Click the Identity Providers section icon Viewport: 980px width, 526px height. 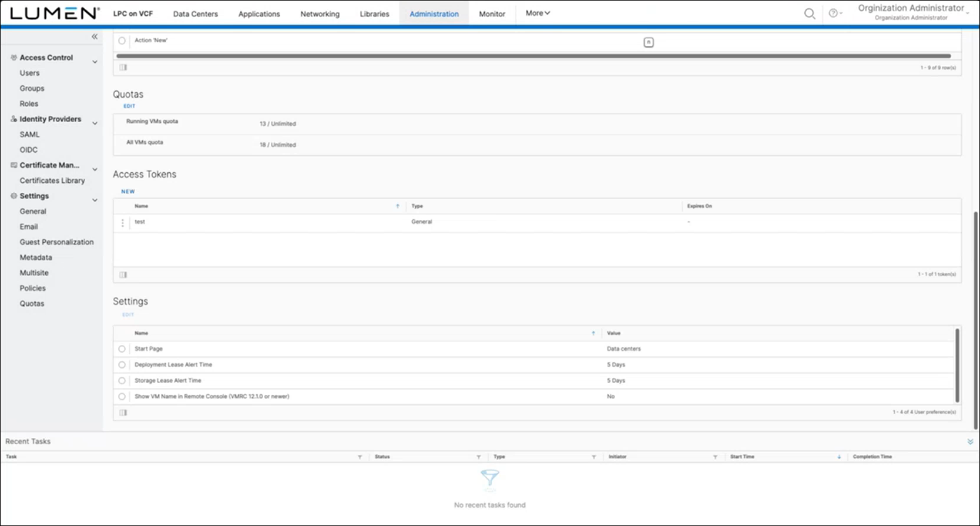coord(14,119)
